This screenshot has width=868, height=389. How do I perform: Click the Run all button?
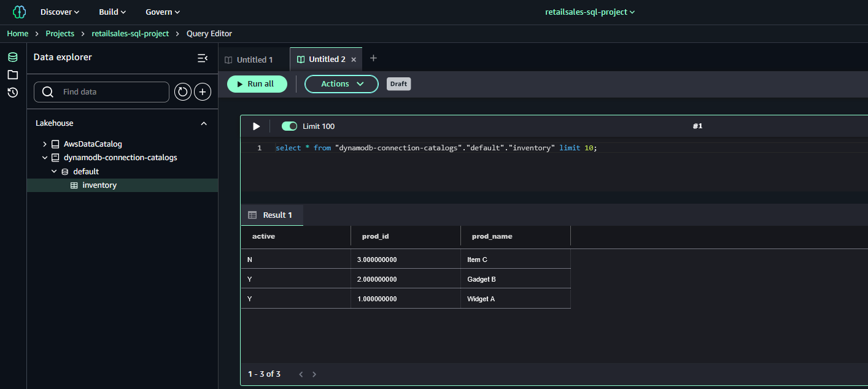(257, 84)
